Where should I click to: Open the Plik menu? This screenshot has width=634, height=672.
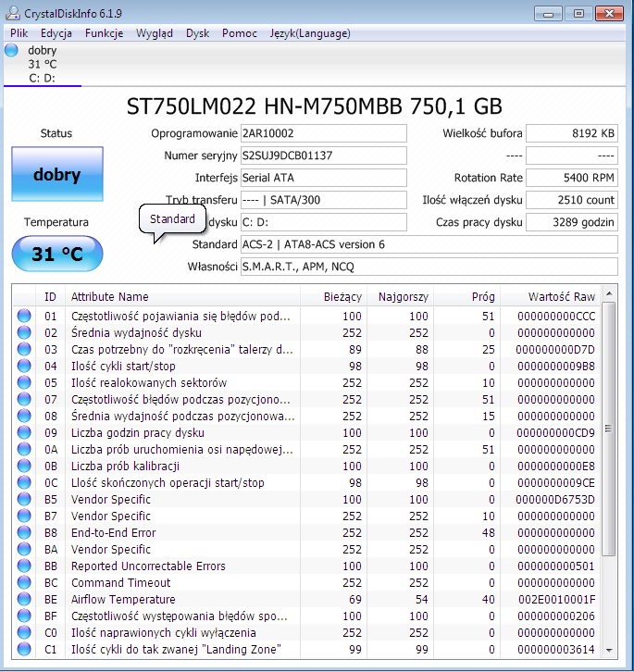click(x=19, y=33)
